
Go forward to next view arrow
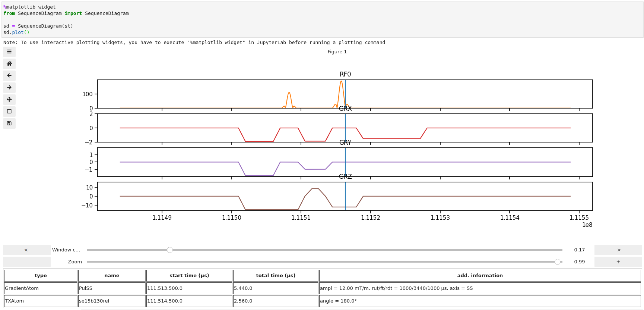click(9, 88)
